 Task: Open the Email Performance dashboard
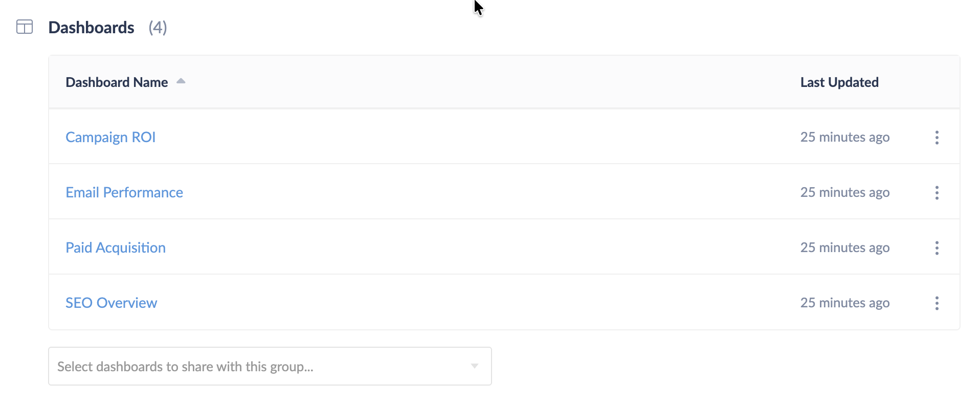click(124, 192)
